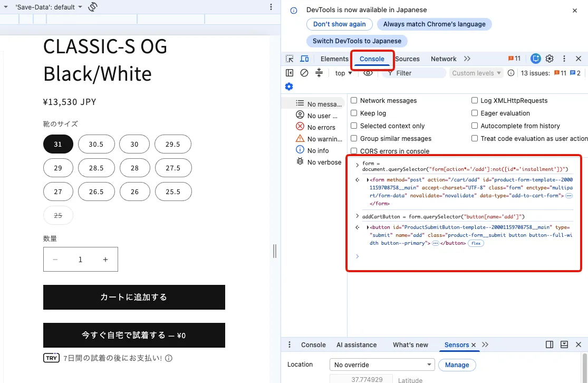Click the orange 11 issues badge in tab bar
588x383 pixels.
click(x=514, y=59)
